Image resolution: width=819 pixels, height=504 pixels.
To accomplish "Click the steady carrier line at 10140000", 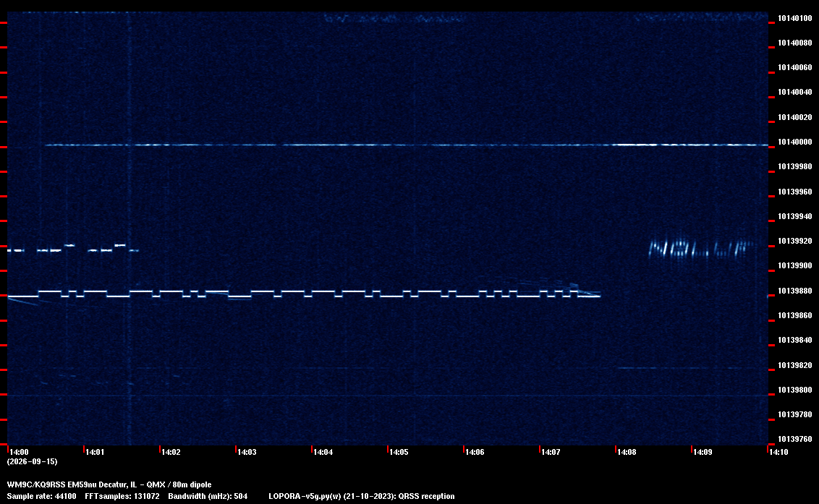I will tap(407, 145).
